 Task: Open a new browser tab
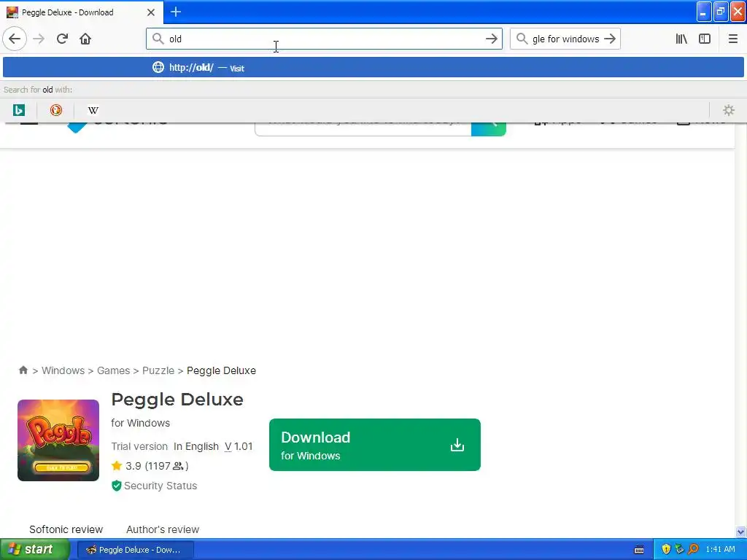[175, 12]
